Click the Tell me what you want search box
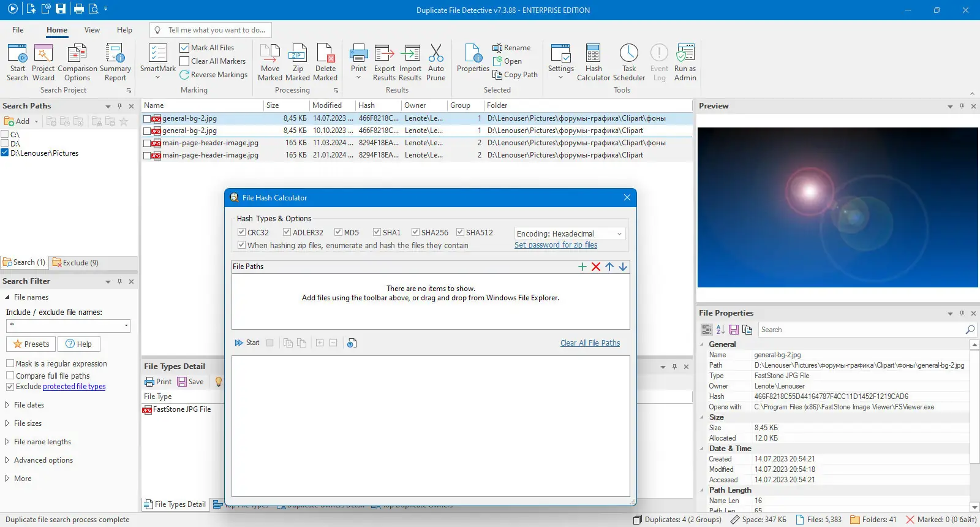This screenshot has height=527, width=980. point(211,30)
